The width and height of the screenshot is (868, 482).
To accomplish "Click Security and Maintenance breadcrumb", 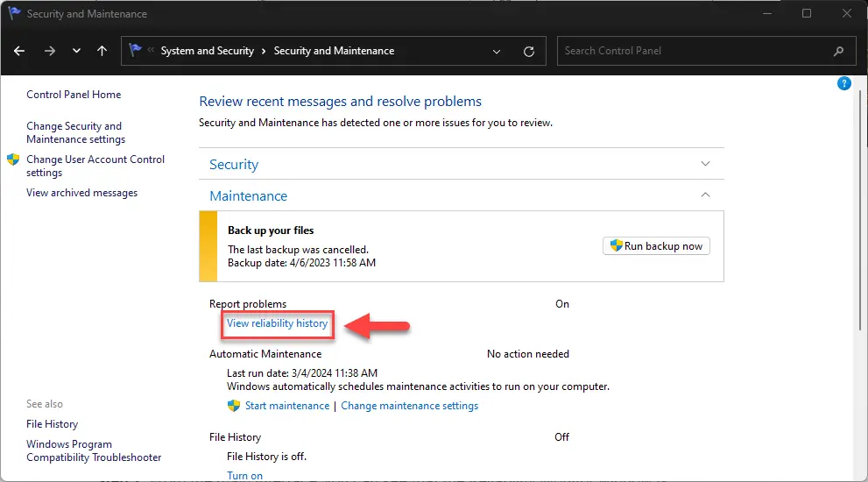I will (334, 51).
